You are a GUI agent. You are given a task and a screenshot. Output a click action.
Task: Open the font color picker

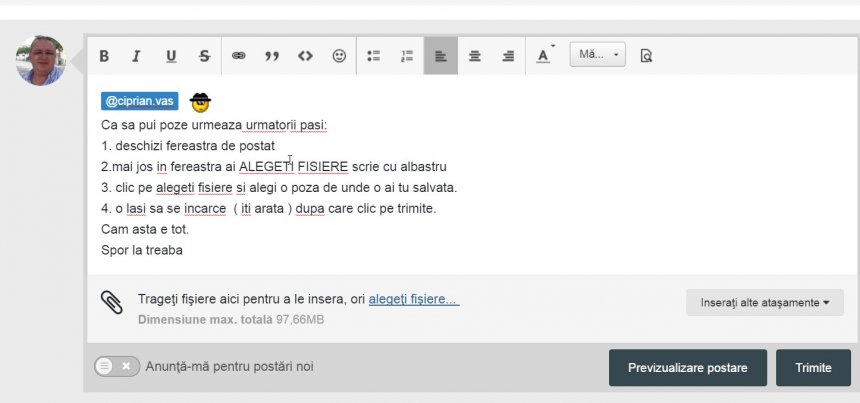point(545,56)
